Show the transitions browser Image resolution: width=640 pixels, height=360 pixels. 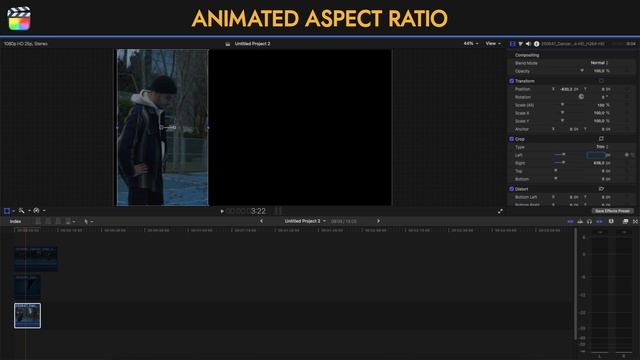pos(636,221)
